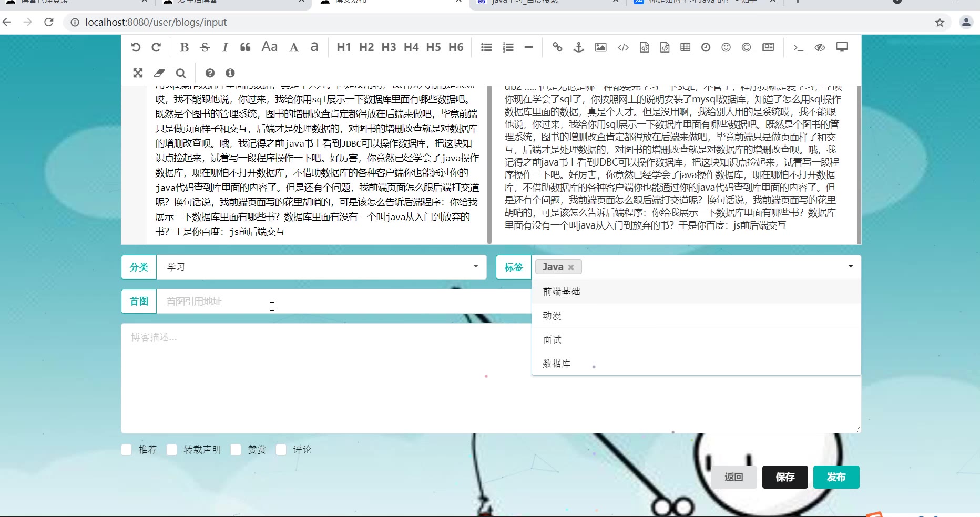Insert inline code

coord(623,47)
